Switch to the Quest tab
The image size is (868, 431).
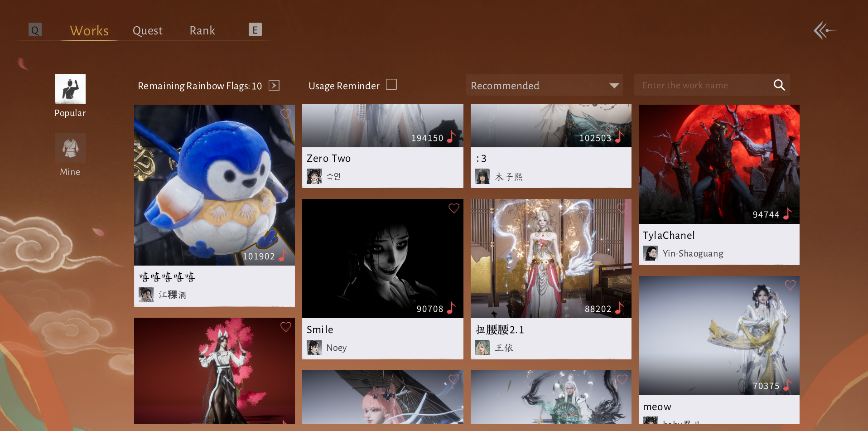148,31
